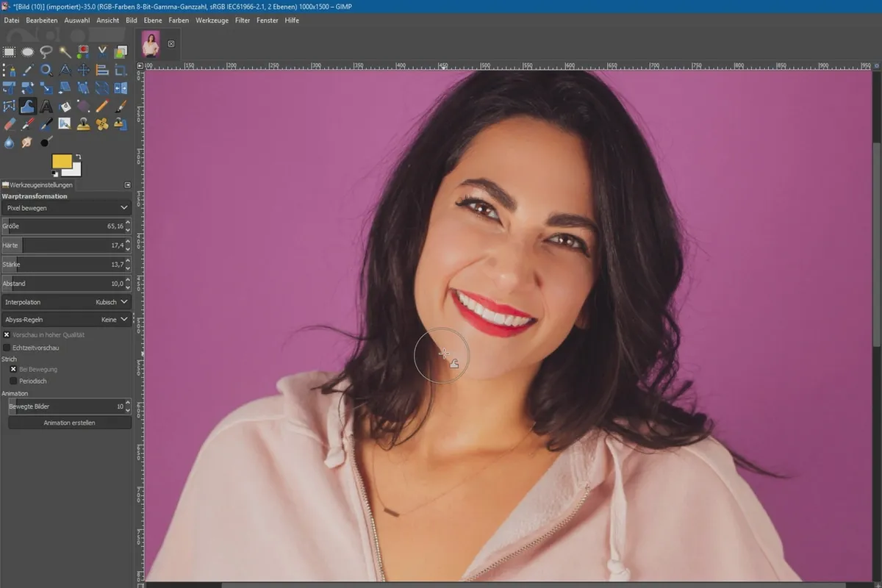
Task: Toggle Vorschau in hoher Qualität checkbox
Action: [x=7, y=334]
